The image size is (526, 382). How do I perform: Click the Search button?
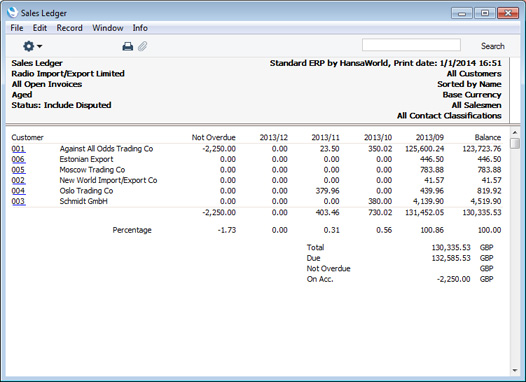pyautogui.click(x=492, y=46)
